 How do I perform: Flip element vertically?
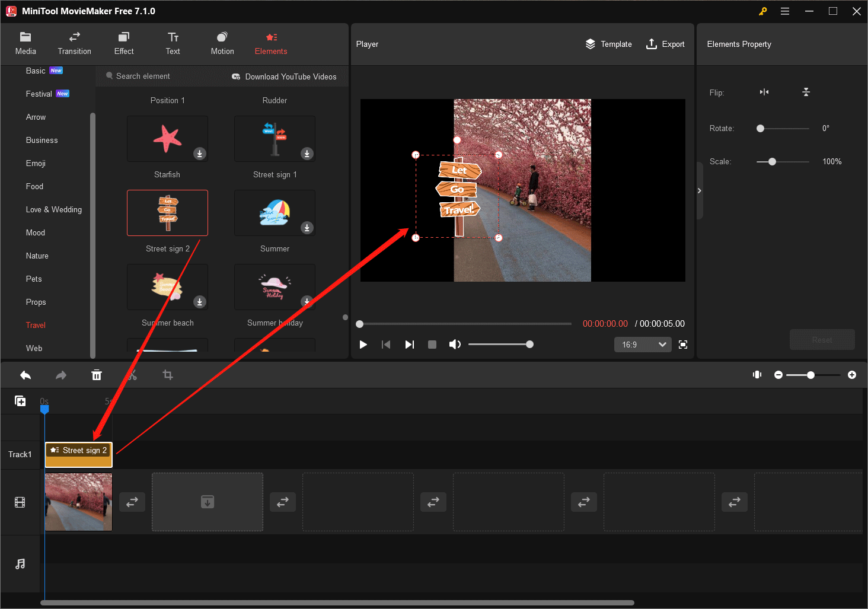click(806, 92)
